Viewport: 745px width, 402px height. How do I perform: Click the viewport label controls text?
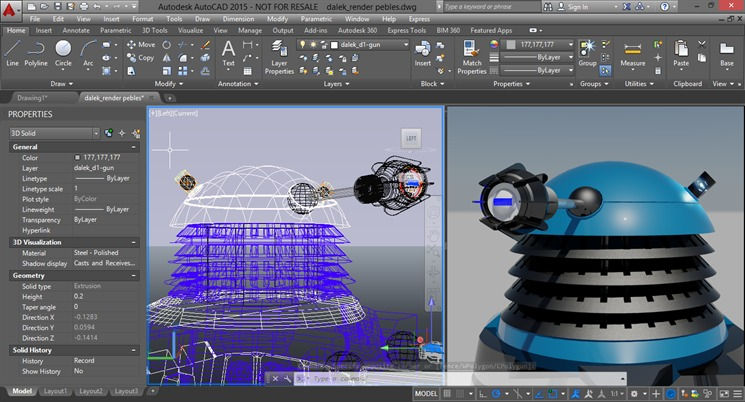pyautogui.click(x=174, y=114)
